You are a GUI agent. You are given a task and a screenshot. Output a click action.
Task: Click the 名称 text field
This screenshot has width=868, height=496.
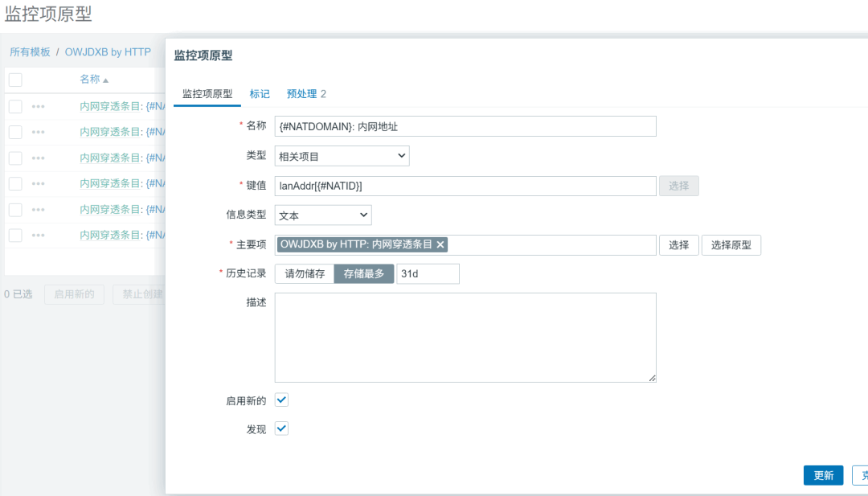tap(465, 126)
